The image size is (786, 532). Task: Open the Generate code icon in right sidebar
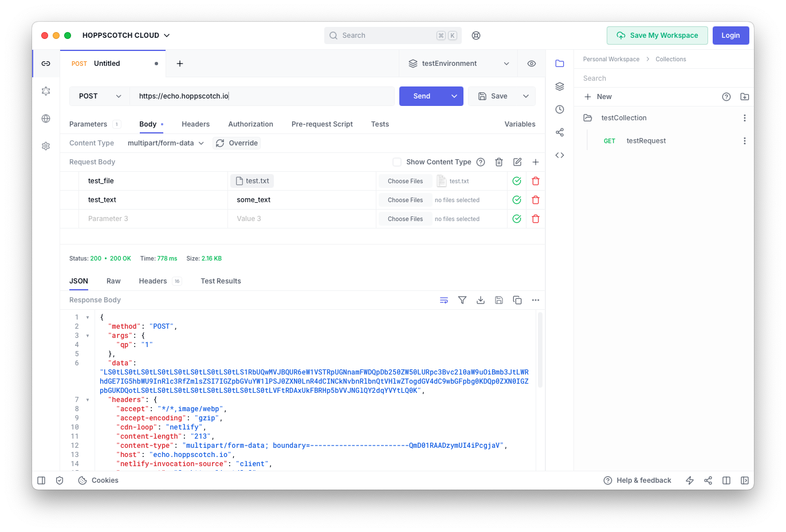pos(560,155)
